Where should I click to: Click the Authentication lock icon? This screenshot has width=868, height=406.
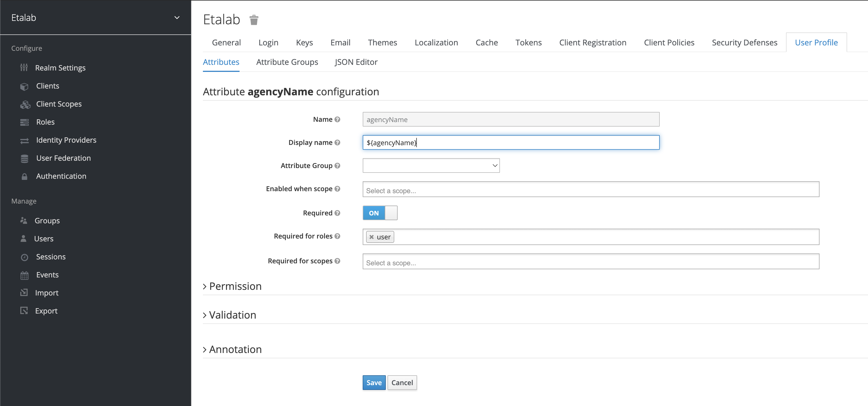coord(24,176)
